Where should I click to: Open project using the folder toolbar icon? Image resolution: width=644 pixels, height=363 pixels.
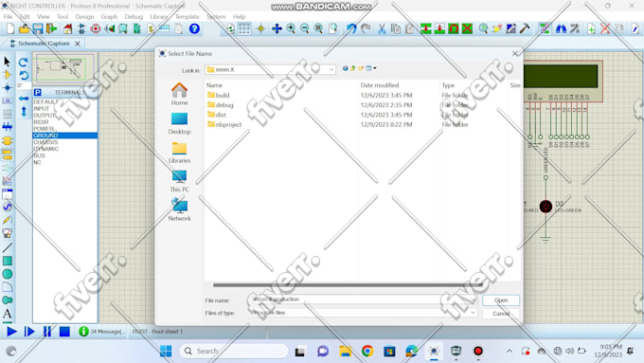(24, 28)
